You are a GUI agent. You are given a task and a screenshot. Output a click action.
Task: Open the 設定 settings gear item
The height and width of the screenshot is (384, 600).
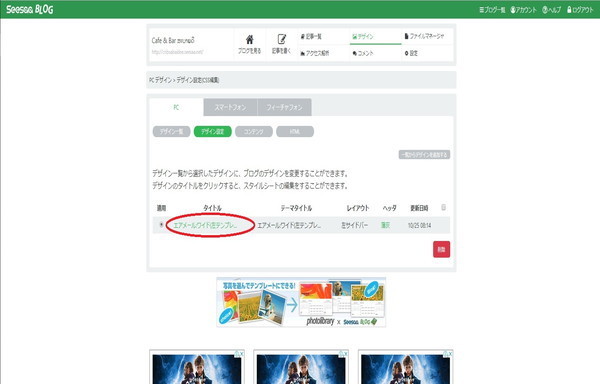pyautogui.click(x=411, y=53)
